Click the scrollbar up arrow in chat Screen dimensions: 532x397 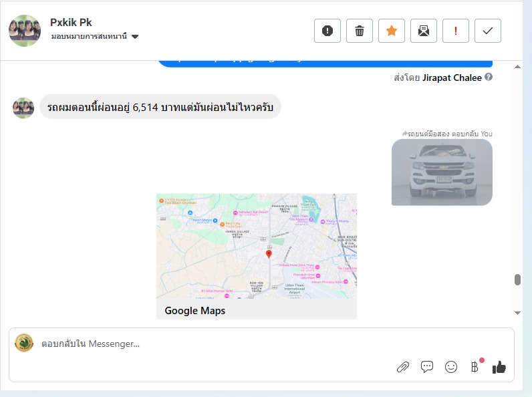(x=517, y=67)
